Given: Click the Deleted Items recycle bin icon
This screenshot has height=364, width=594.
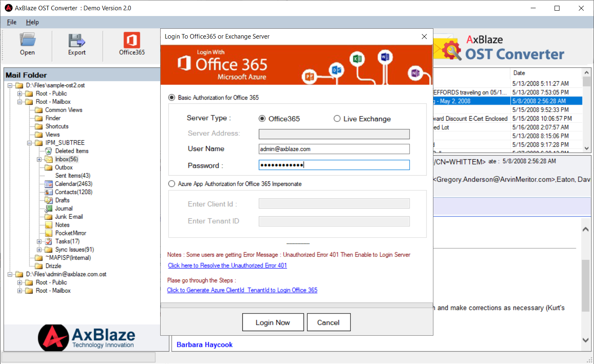Looking at the screenshot, I should [x=48, y=151].
